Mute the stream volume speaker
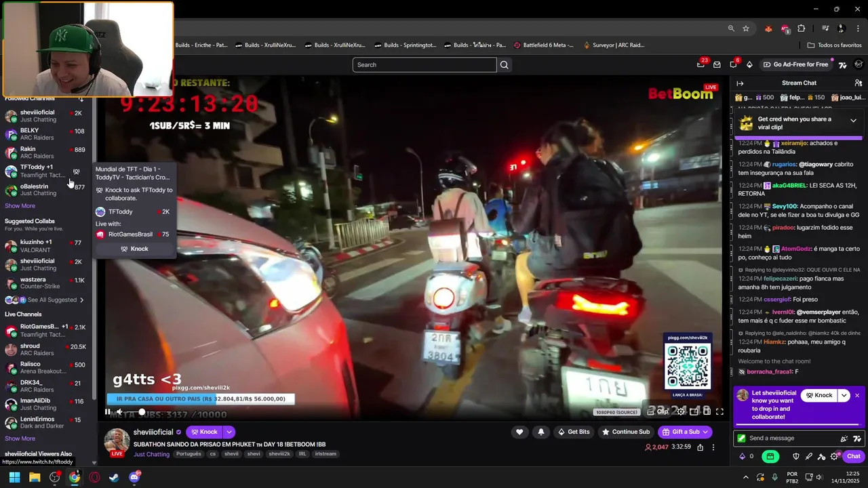This screenshot has height=488, width=868. pos(119,411)
